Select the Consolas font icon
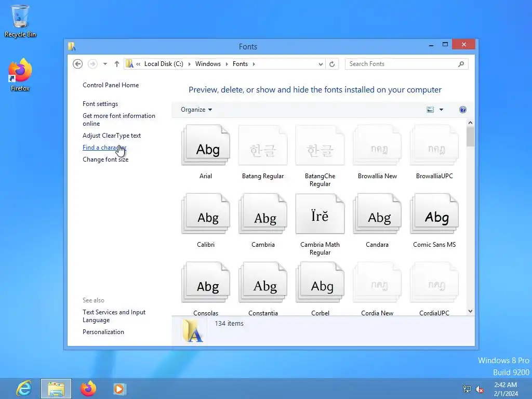532x399 pixels. click(206, 282)
